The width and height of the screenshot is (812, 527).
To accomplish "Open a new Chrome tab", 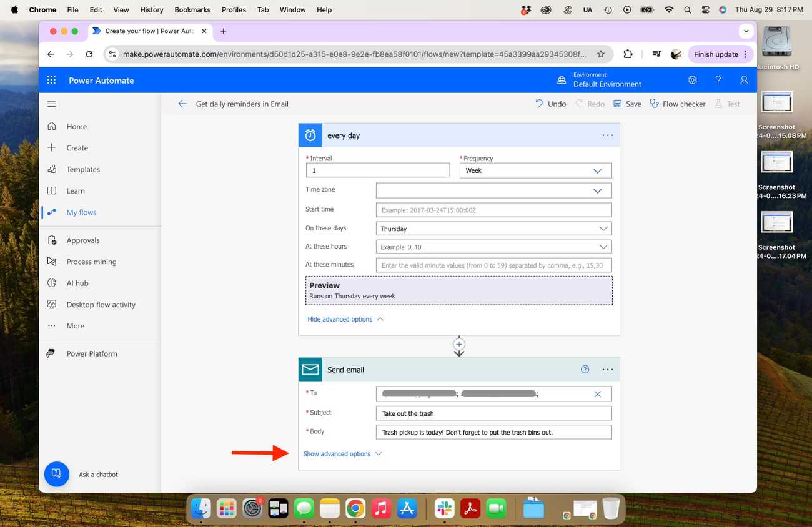I will (x=224, y=31).
